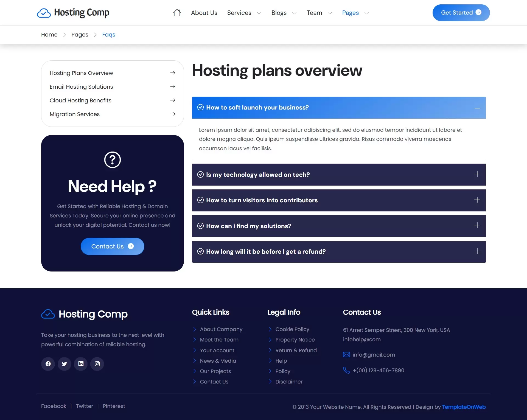Click chevron before About Company link
This screenshot has width=527, height=420.
click(x=195, y=329)
